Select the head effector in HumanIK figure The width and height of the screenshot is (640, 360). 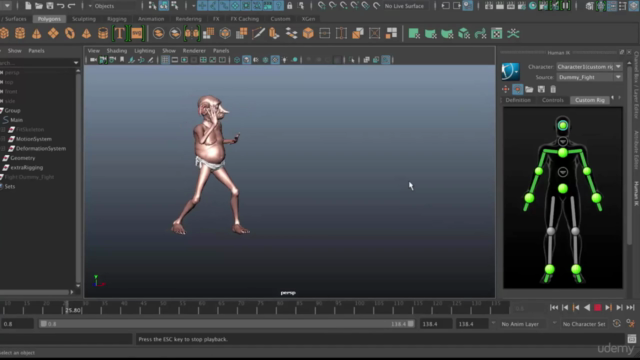(563, 125)
